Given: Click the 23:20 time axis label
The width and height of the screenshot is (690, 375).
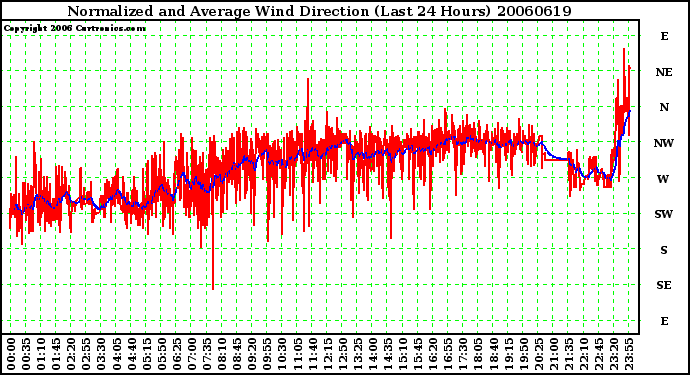Looking at the screenshot, I should pos(614,354).
